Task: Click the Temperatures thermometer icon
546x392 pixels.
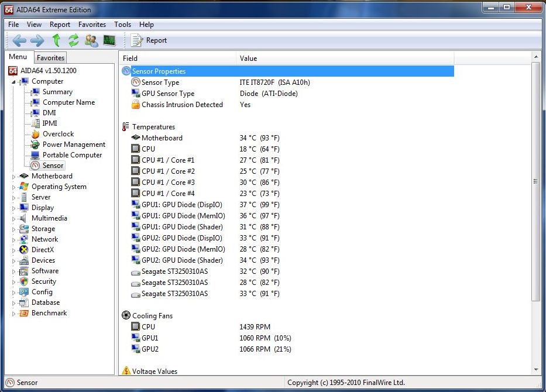Action: pos(126,127)
